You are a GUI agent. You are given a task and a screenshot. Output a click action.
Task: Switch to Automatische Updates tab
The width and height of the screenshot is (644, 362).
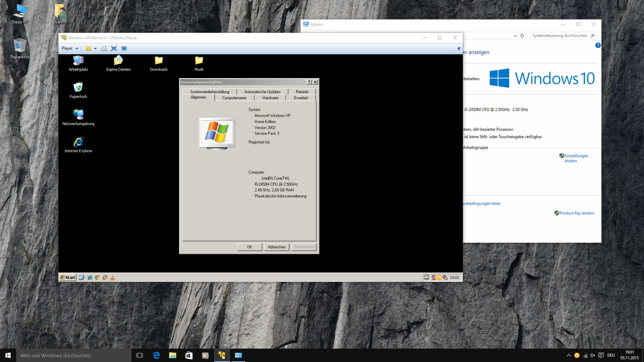[262, 92]
